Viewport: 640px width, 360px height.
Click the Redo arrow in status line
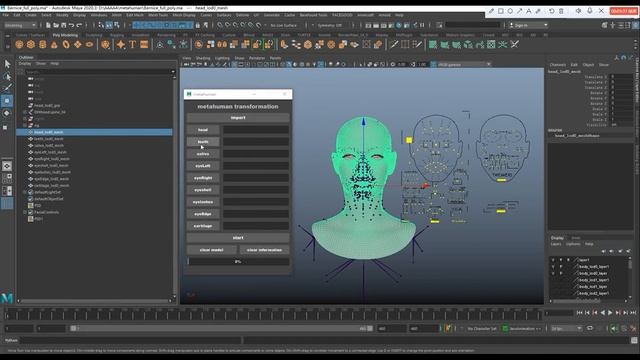[x=79, y=25]
